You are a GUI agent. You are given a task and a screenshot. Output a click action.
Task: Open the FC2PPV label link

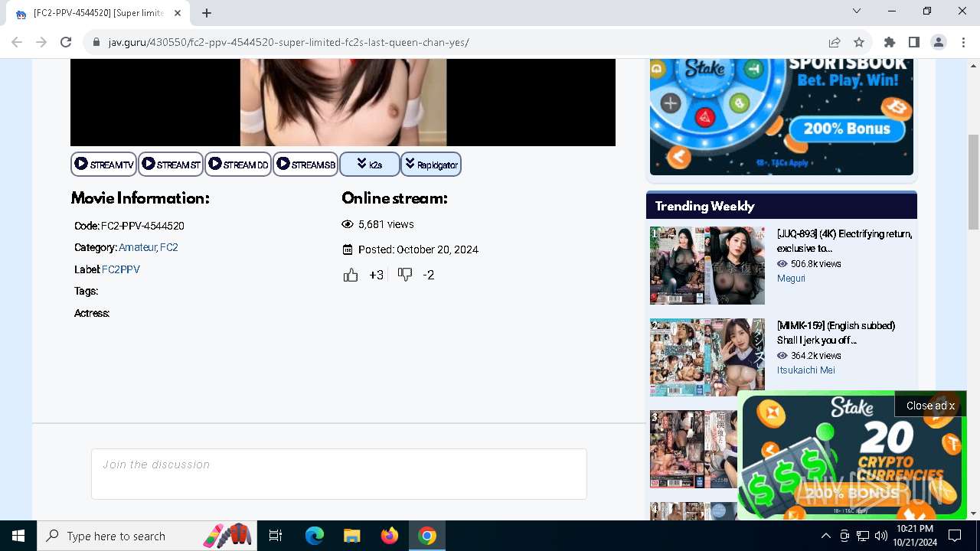(121, 269)
